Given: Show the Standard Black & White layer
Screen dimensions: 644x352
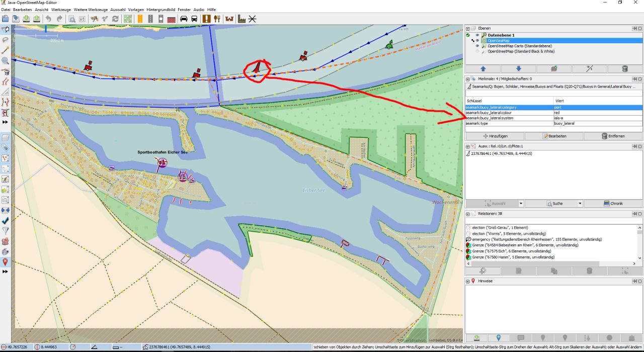Looking at the screenshot, I should [477, 51].
